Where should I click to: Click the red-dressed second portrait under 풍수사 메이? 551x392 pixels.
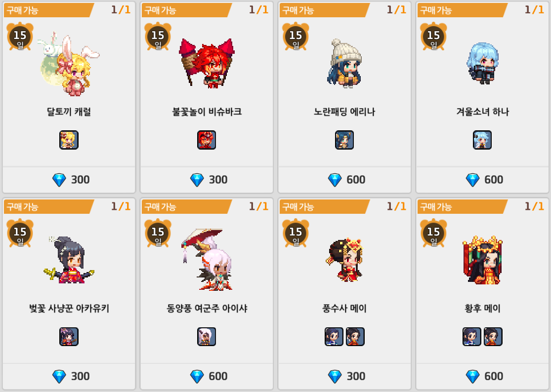click(x=355, y=337)
